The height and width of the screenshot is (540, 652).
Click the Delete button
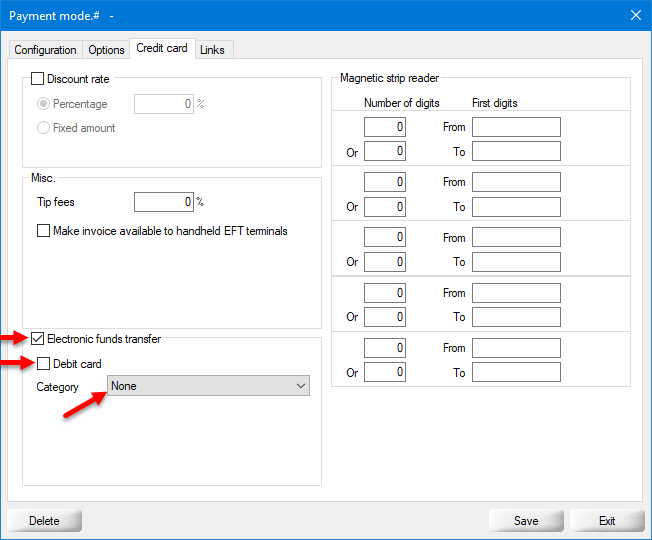click(44, 521)
